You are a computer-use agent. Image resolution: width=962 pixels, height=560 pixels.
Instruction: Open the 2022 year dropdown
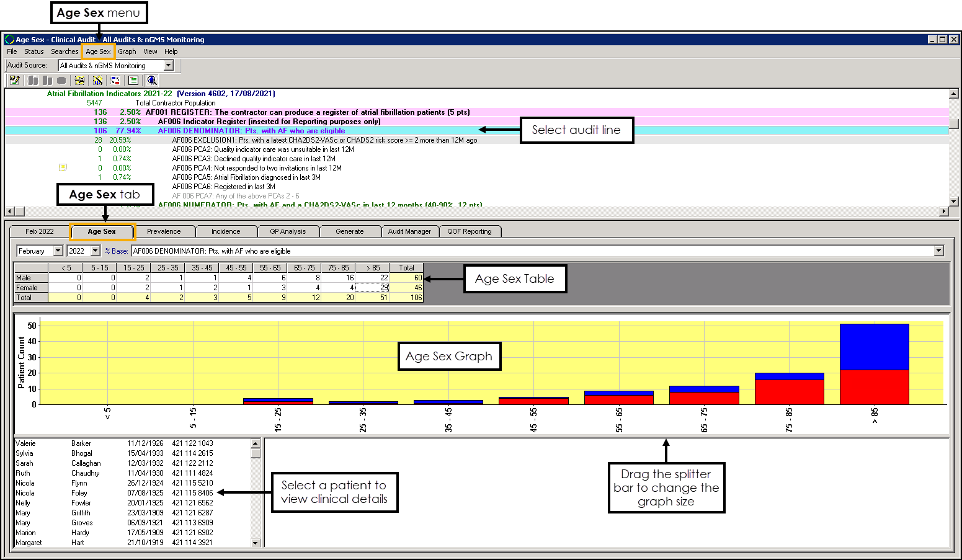click(x=95, y=251)
